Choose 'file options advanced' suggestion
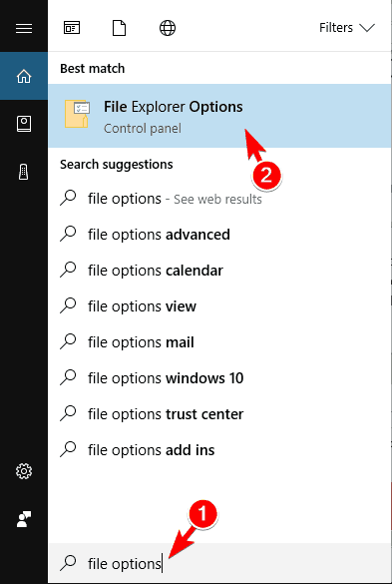 pyautogui.click(x=219, y=235)
